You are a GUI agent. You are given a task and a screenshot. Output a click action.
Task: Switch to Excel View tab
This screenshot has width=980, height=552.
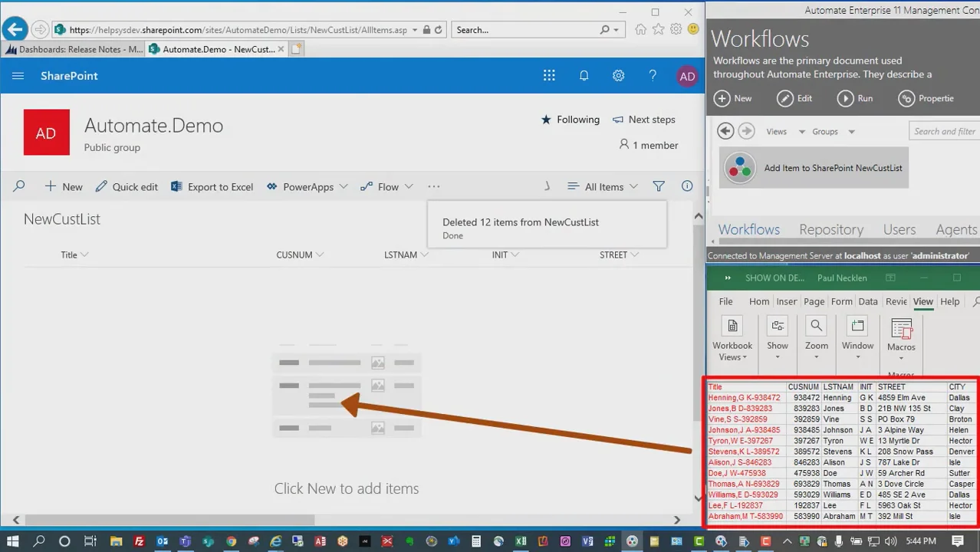click(922, 301)
